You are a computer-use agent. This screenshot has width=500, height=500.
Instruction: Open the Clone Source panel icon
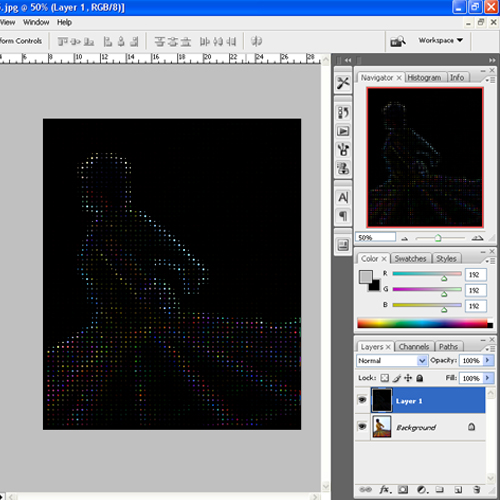[x=343, y=168]
